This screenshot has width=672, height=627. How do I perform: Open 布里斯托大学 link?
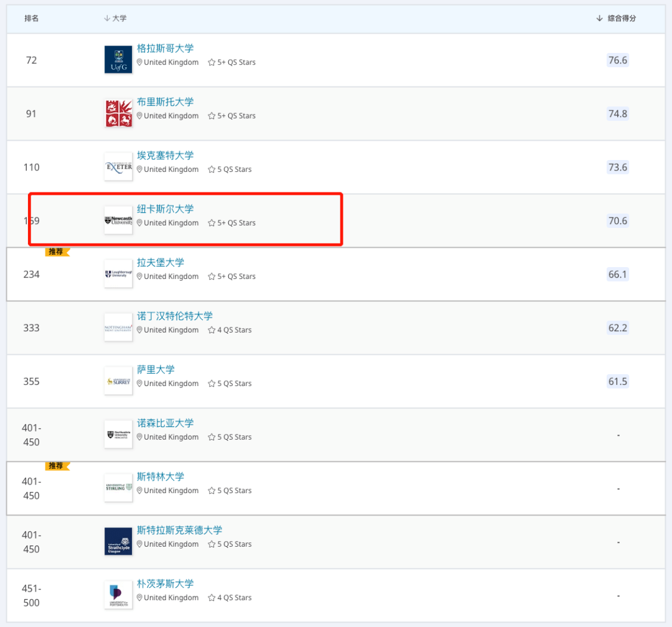coord(165,102)
